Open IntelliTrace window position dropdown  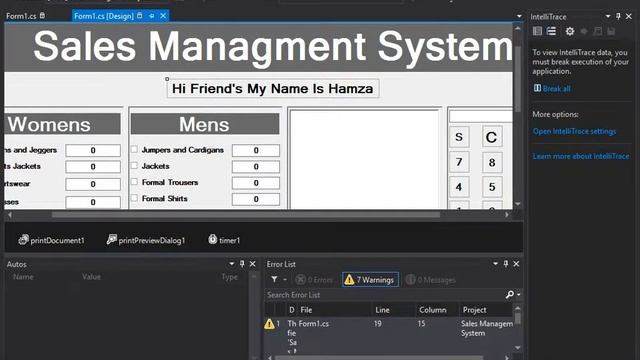tap(608, 16)
